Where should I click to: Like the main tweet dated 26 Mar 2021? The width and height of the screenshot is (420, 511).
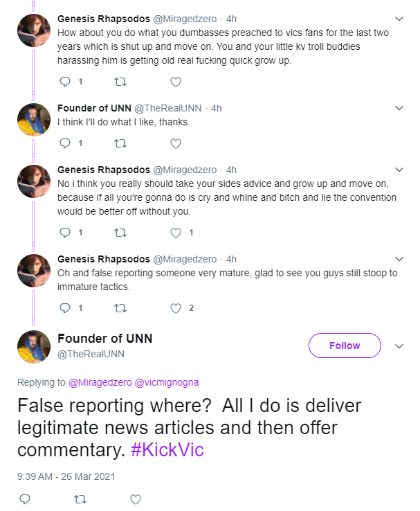point(136,499)
